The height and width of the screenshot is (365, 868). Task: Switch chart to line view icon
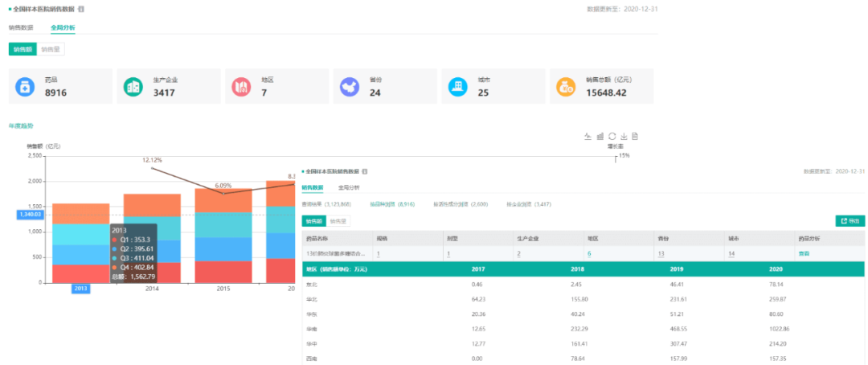click(x=588, y=136)
